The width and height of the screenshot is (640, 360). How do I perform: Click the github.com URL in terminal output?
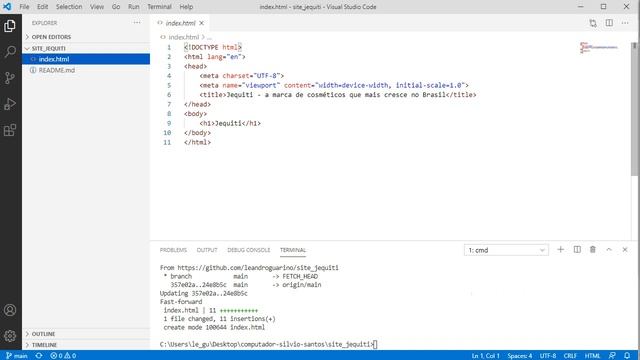pyautogui.click(x=258, y=268)
